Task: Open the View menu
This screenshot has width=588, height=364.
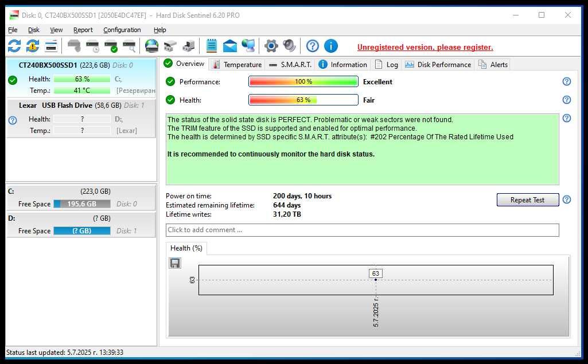Action: [x=56, y=30]
